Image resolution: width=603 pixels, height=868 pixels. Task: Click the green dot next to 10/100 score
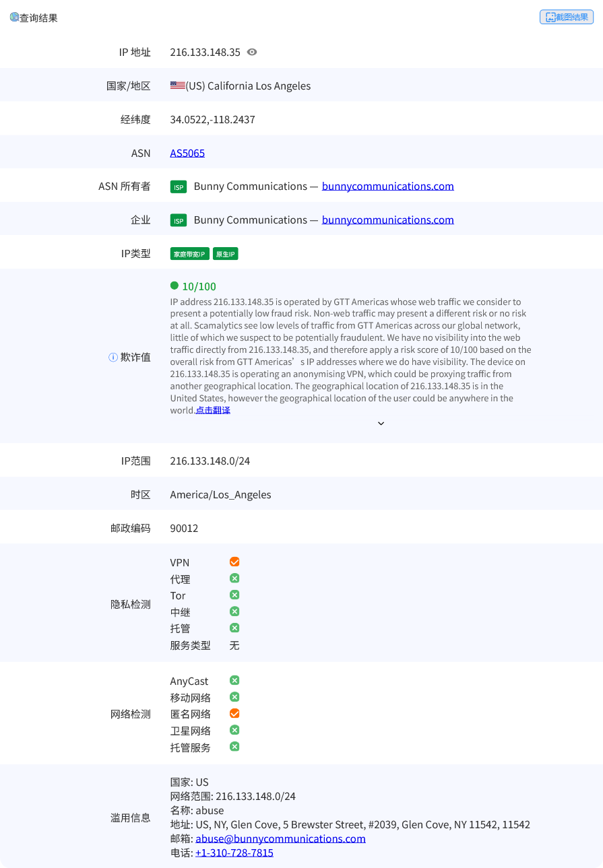(x=174, y=286)
